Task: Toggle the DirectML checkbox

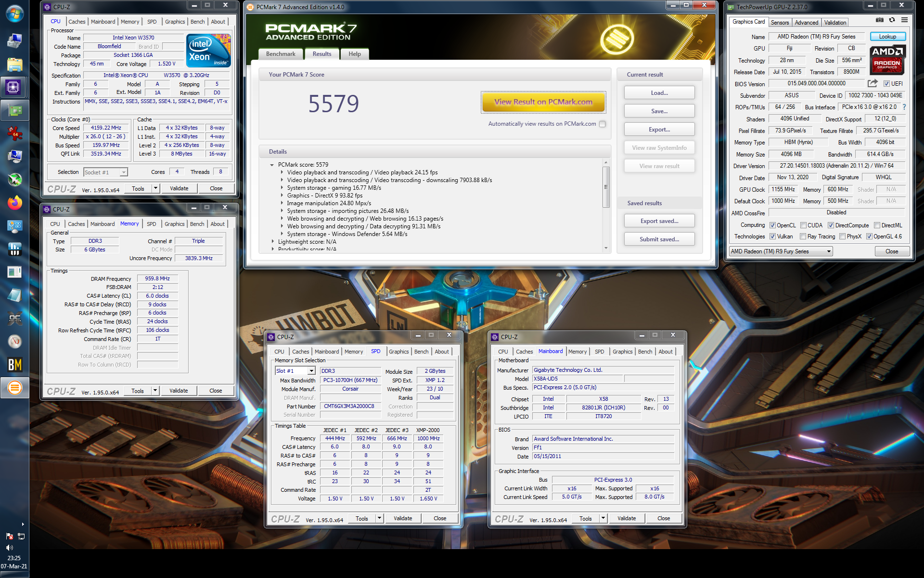Action: pos(877,225)
